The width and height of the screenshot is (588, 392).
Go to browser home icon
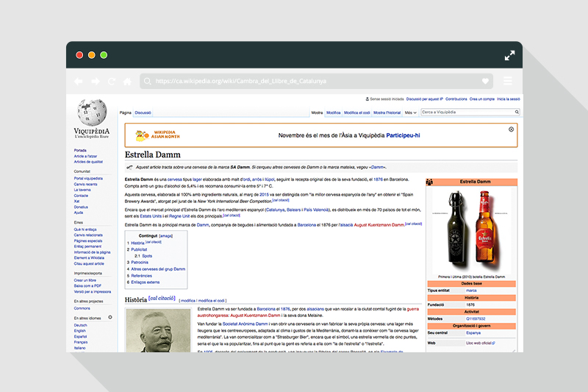127,82
